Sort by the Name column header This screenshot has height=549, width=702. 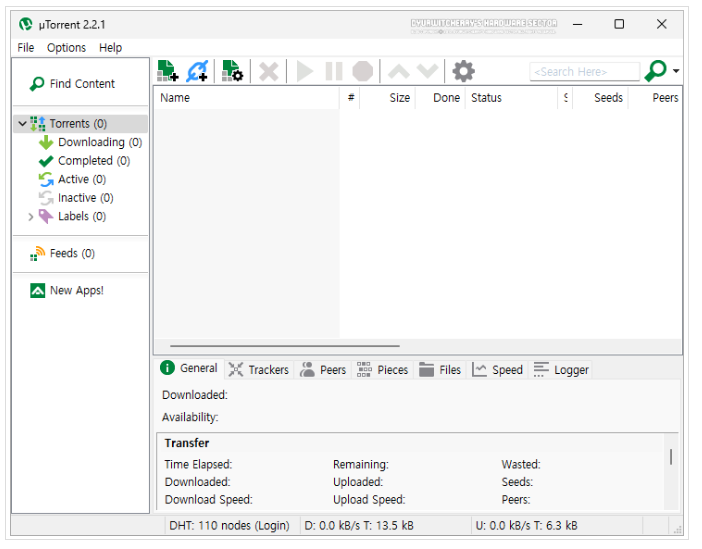[x=246, y=98]
